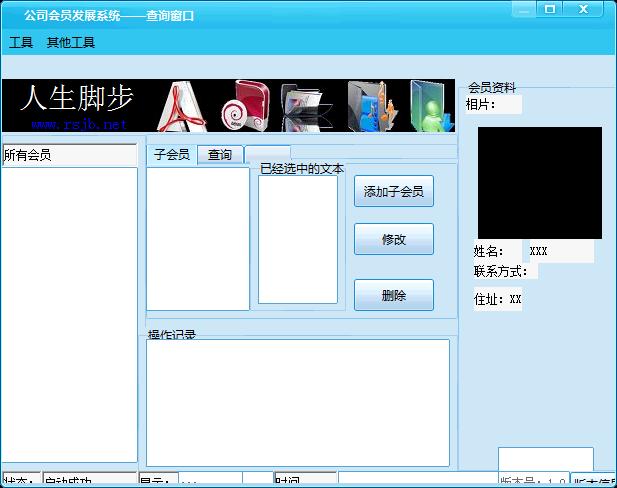The height and width of the screenshot is (488, 617).
Task: Click inside the all-members list below 所有会员
Action: [x=70, y=315]
